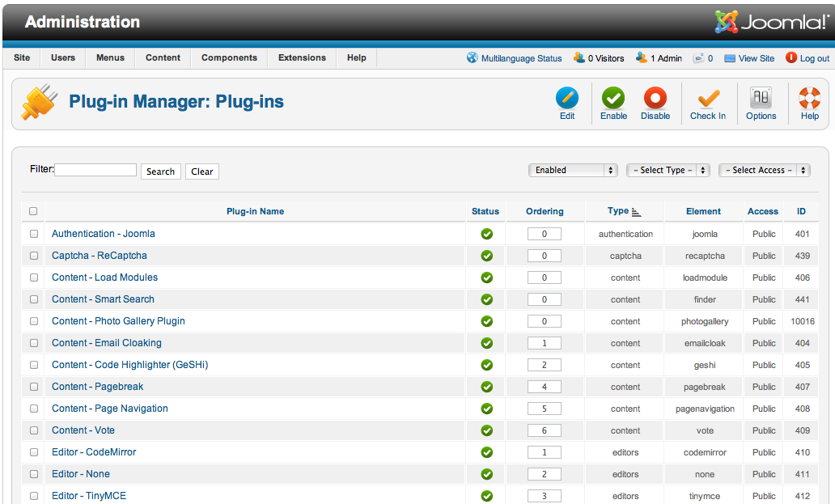
Task: Toggle status icon for Content - Email Cloaking
Action: 486,343
